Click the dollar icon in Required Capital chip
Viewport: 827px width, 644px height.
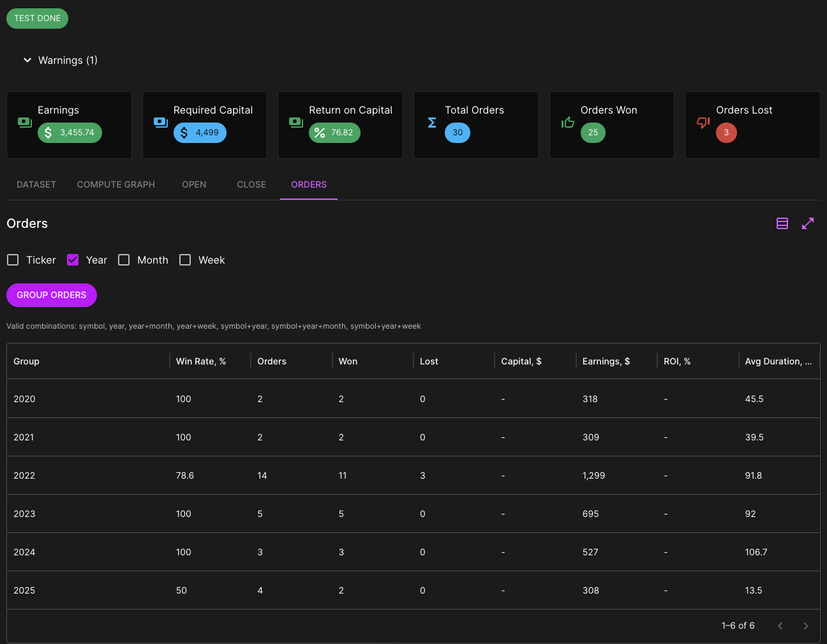pyautogui.click(x=184, y=133)
